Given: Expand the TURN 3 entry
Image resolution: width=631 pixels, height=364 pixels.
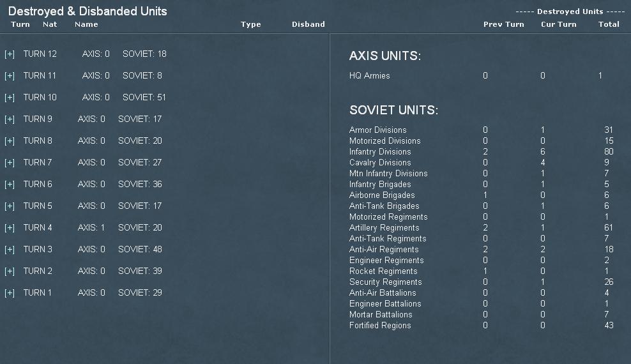Looking at the screenshot, I should (x=10, y=250).
